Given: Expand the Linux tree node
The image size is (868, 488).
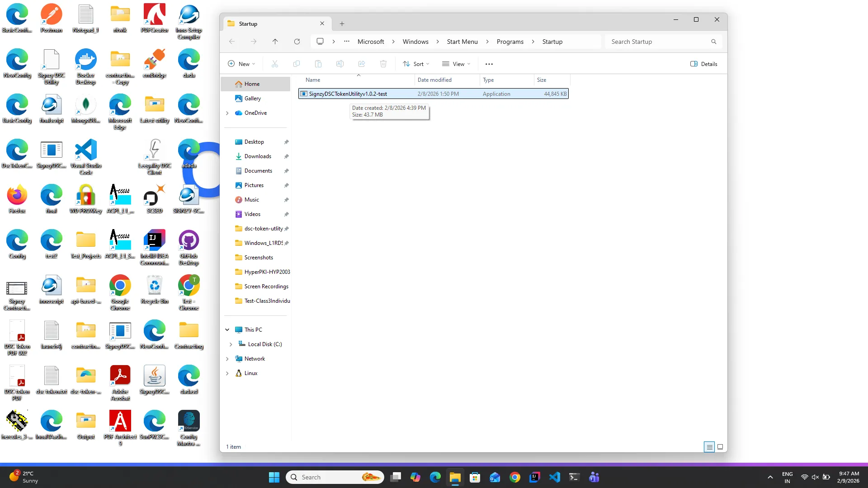Looking at the screenshot, I should tap(227, 373).
